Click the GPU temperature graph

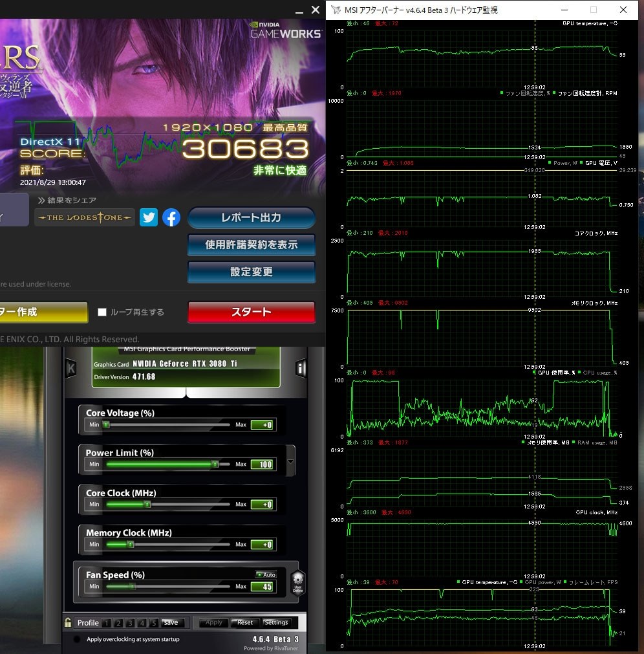(482, 58)
